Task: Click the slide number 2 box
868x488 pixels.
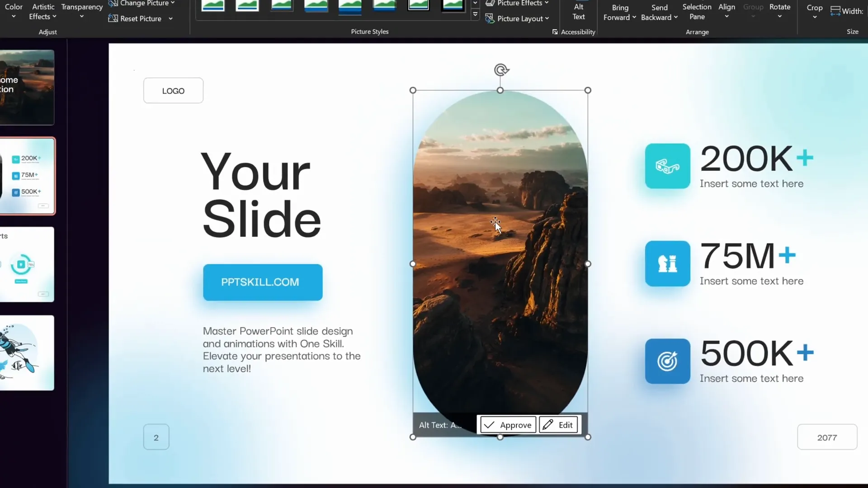Action: click(156, 437)
